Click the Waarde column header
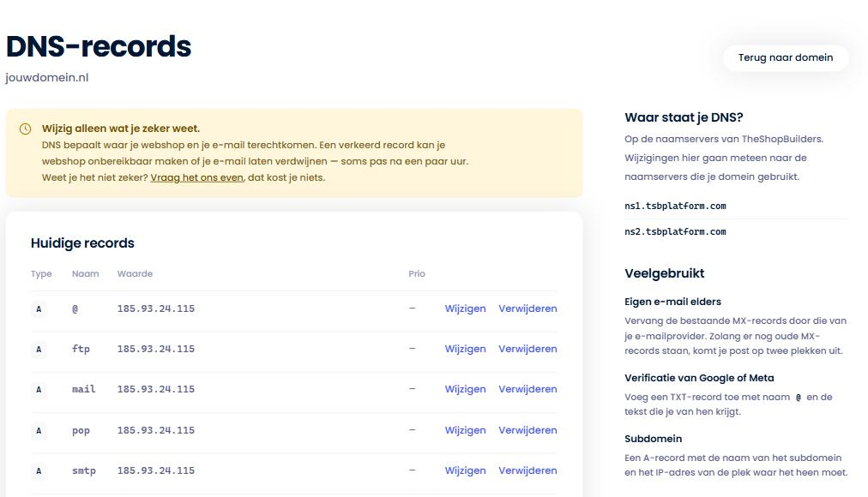868x497 pixels. 135,273
